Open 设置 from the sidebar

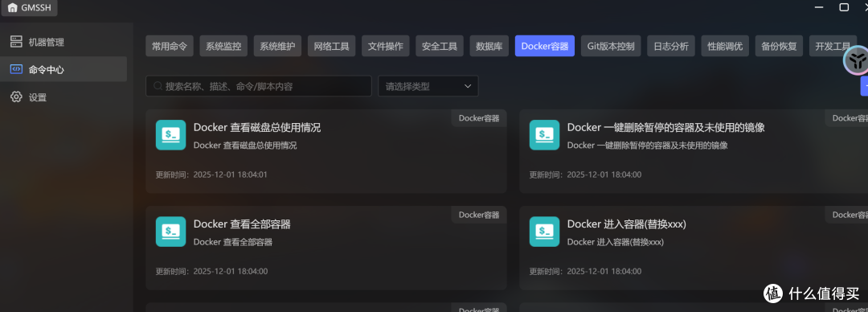[x=63, y=97]
